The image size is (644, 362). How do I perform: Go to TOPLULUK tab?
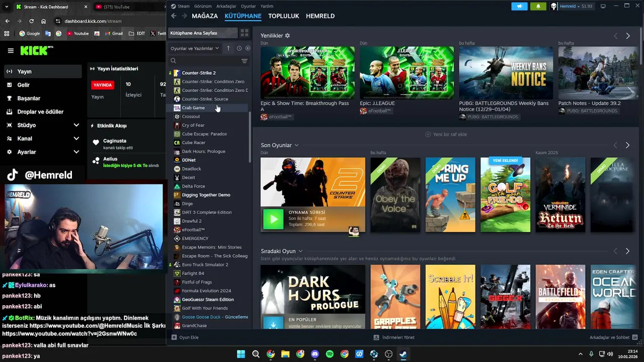pyautogui.click(x=284, y=16)
